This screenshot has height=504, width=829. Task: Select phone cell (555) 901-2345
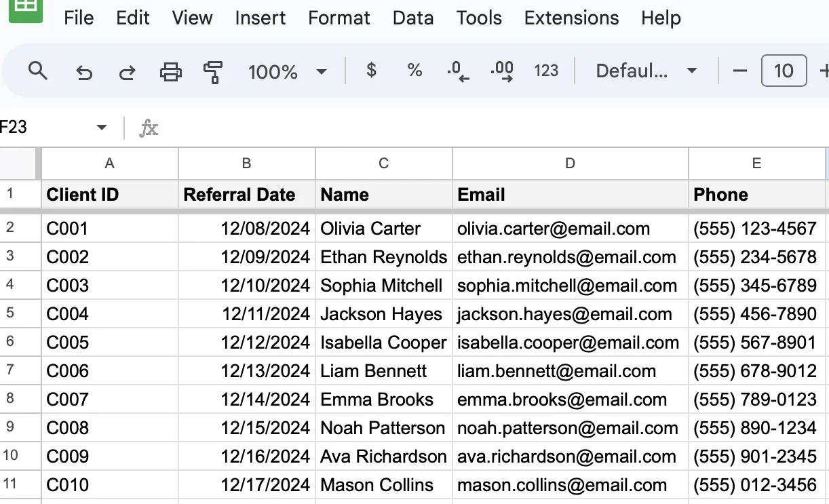[756, 457]
